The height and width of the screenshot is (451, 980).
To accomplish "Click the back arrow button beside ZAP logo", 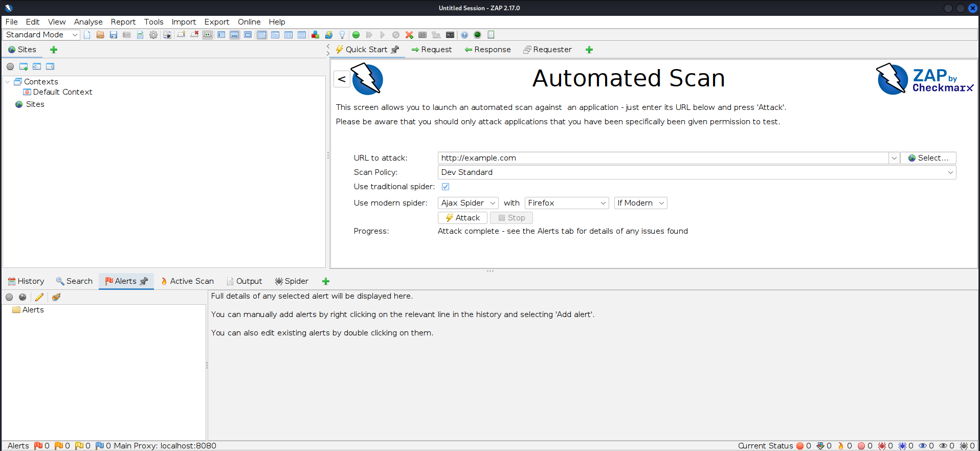I will (x=342, y=79).
